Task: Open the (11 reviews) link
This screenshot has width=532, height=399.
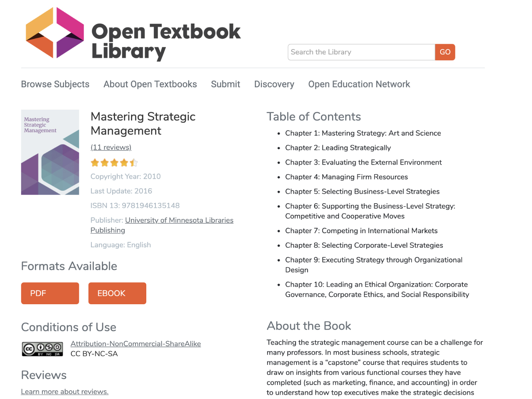Action: click(x=111, y=147)
